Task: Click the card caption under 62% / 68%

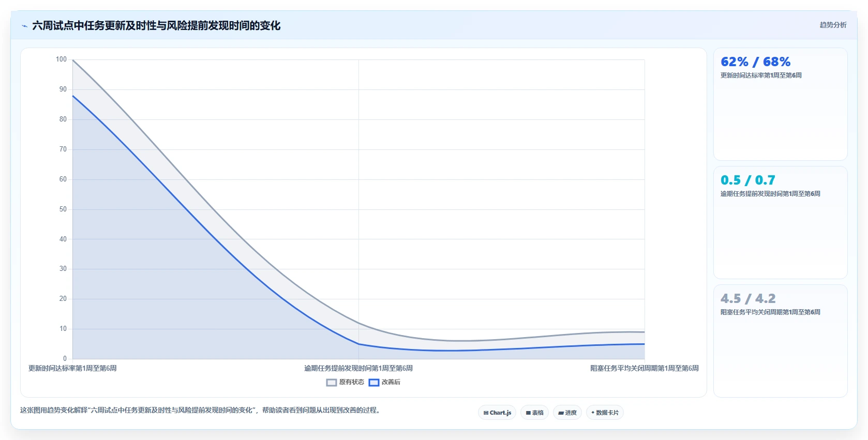Action: [761, 75]
